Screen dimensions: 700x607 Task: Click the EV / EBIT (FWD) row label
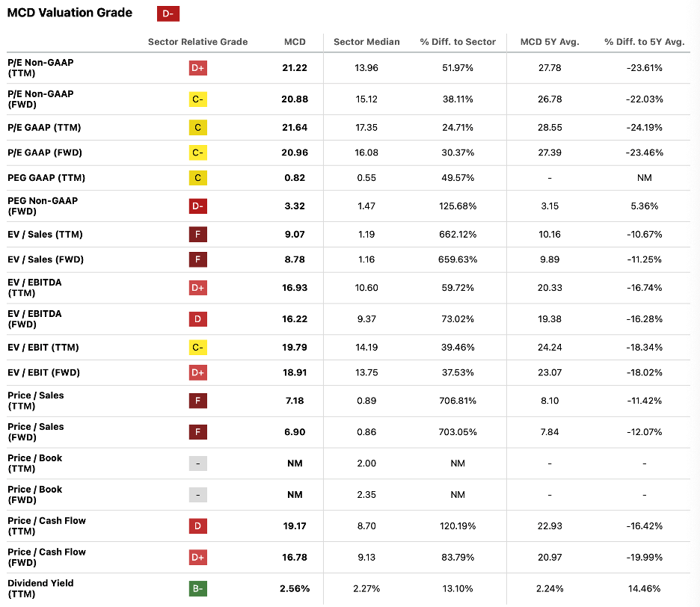[44, 372]
